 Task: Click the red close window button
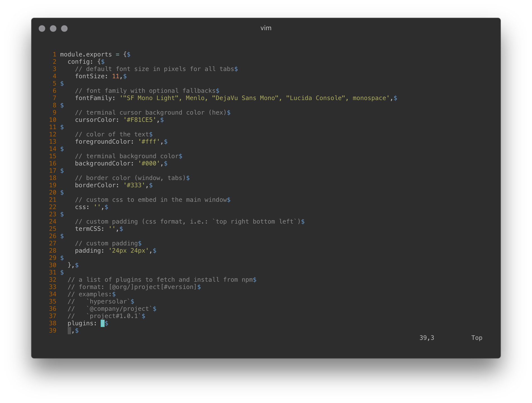tap(42, 29)
